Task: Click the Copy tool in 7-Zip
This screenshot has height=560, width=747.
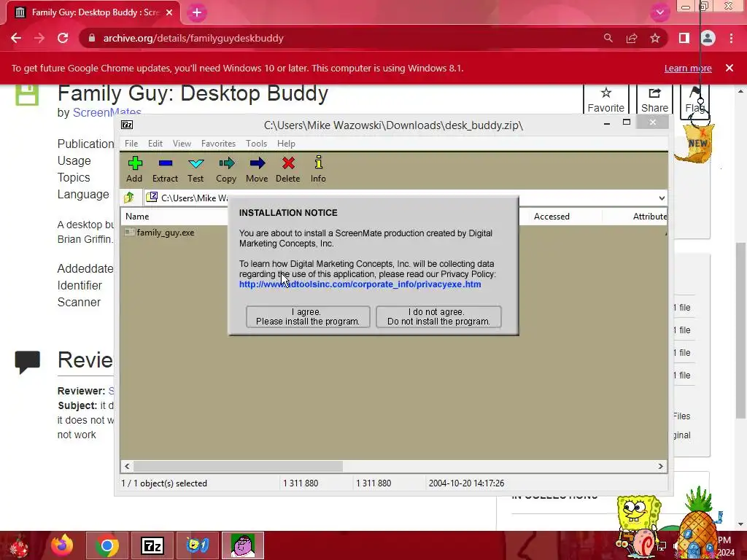Action: tap(226, 169)
